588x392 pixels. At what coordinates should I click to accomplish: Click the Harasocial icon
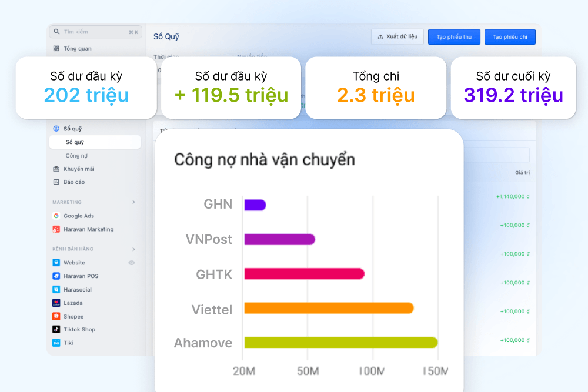coord(56,290)
